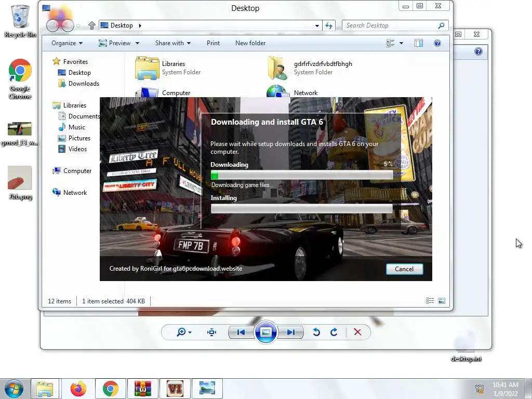This screenshot has width=532, height=399.
Task: Refresh the Desktop address location
Action: tap(329, 25)
